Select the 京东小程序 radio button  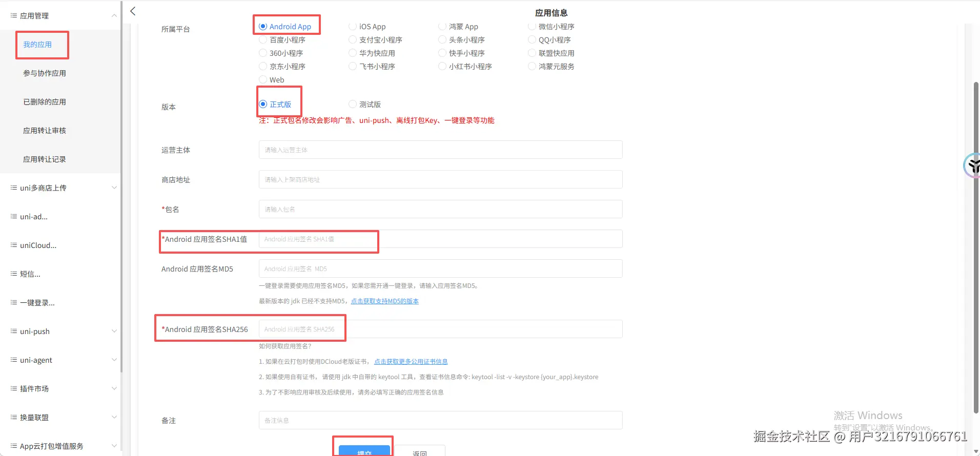coord(263,67)
